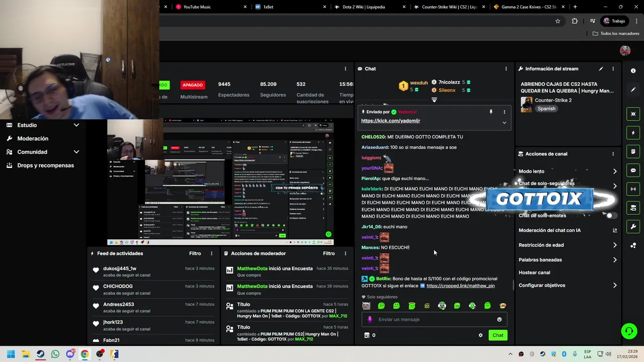Open Chat panel three-dot menu
The width and height of the screenshot is (644, 362).
click(x=506, y=69)
